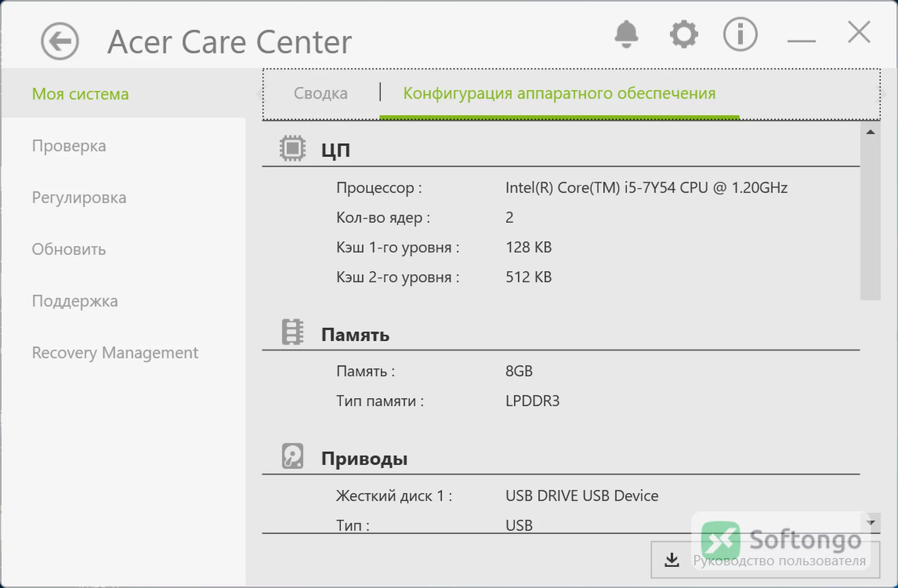Click the 128 KB cache value
This screenshot has height=588, width=898.
(x=529, y=247)
